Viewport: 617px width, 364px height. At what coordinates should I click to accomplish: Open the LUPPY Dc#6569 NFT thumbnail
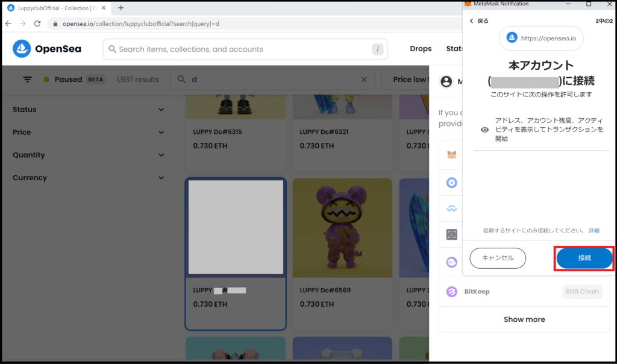tap(342, 228)
